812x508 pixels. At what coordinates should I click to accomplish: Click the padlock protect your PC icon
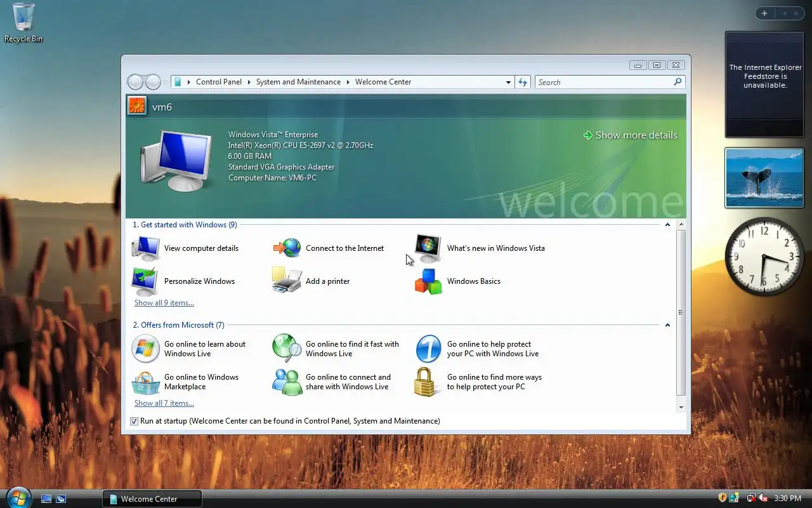coord(425,382)
